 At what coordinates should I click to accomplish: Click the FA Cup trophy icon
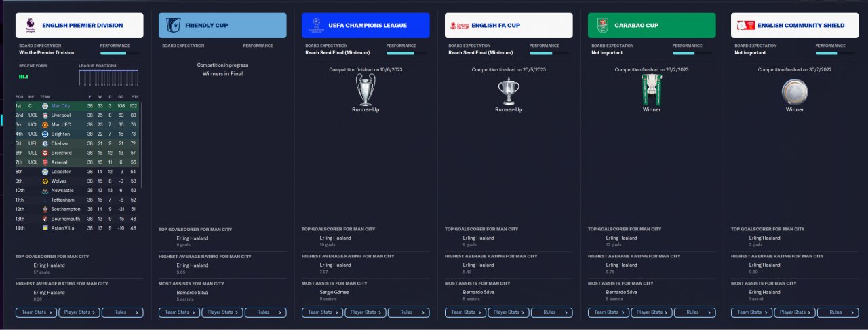[x=509, y=90]
